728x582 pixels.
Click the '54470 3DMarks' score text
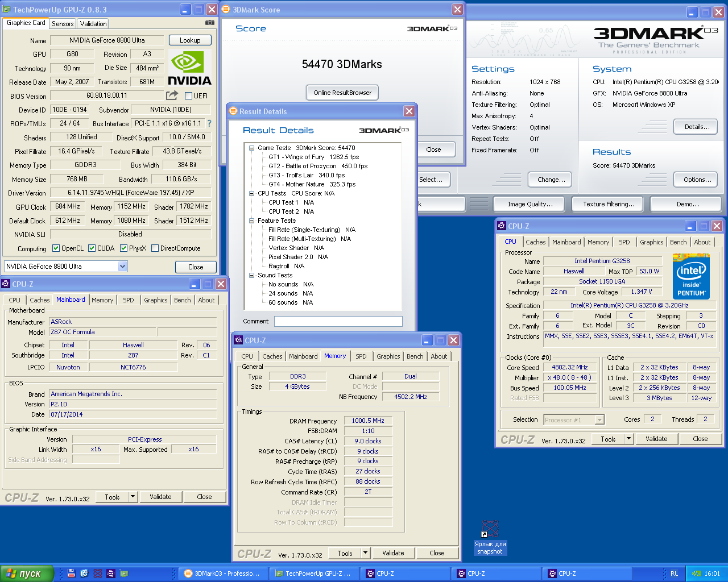tap(342, 64)
